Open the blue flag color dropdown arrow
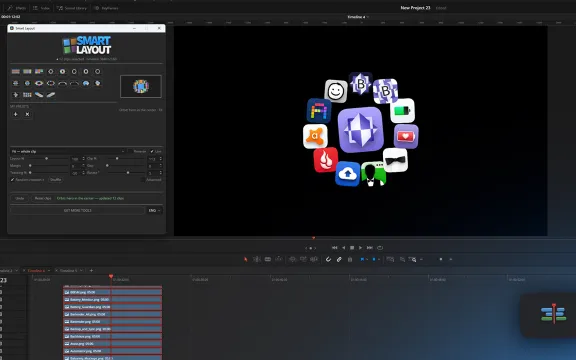Screen dimensions: 576x360 pyautogui.click(x=367, y=259)
